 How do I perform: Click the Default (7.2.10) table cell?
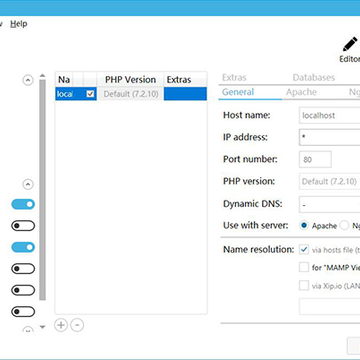click(x=131, y=94)
